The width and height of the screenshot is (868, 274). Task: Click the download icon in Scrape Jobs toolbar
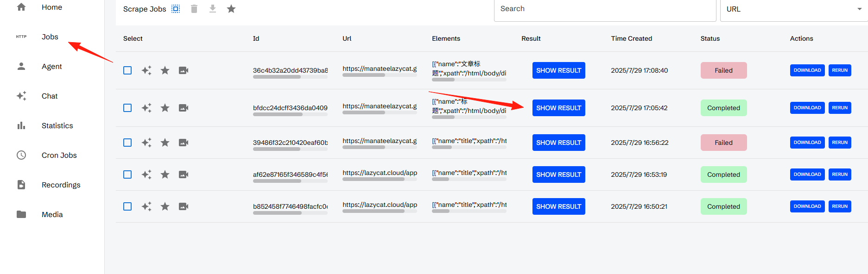tap(213, 9)
